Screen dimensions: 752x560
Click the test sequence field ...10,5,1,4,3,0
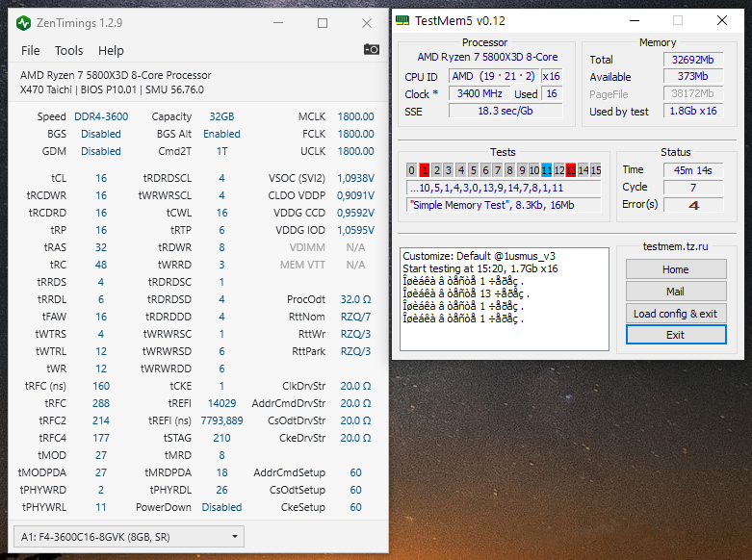tap(504, 188)
